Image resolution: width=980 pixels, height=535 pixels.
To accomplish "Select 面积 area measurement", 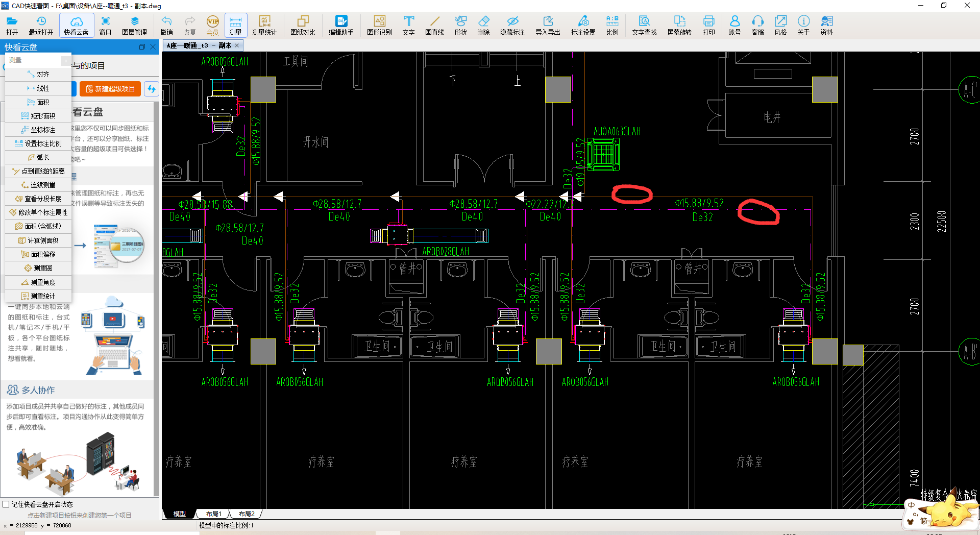I will pyautogui.click(x=38, y=102).
